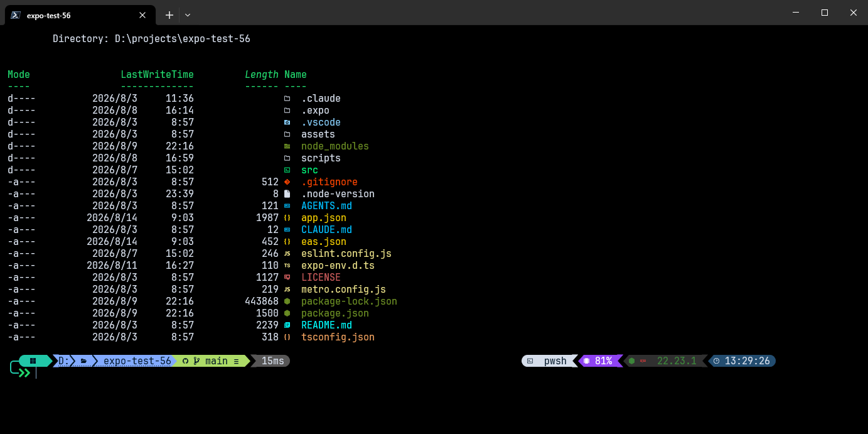Click the directory path D:\projects\expo-test-56
Viewport: 868px width, 434px height.
tap(183, 39)
